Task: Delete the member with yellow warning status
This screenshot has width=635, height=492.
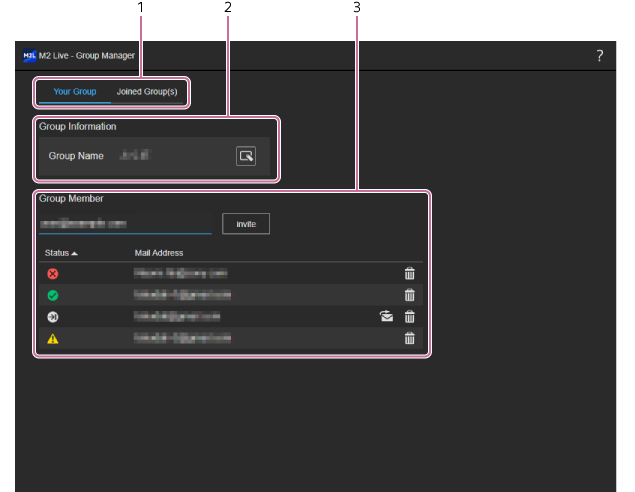Action: 409,339
